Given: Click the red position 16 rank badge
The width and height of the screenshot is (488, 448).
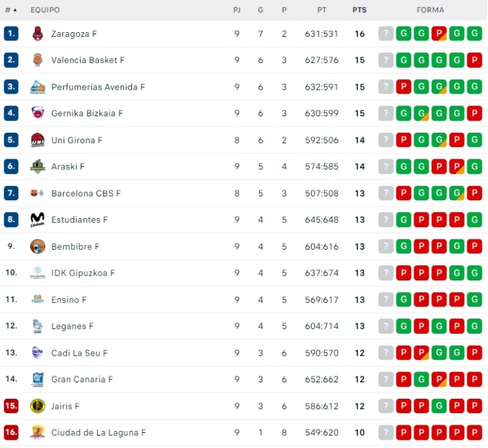Looking at the screenshot, I should 11,433.
